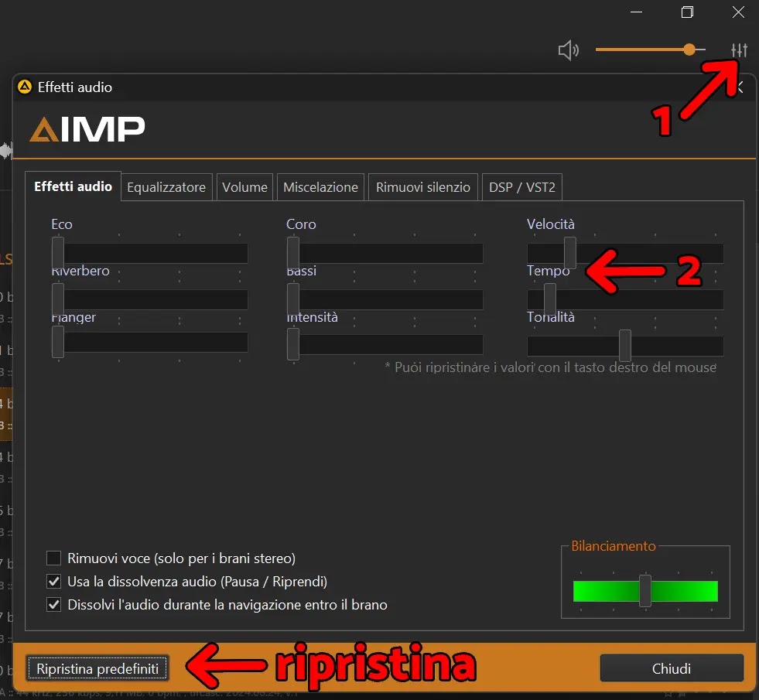Viewport: 759px width, 700px height.
Task: Click the Chiudi button
Action: 672,668
